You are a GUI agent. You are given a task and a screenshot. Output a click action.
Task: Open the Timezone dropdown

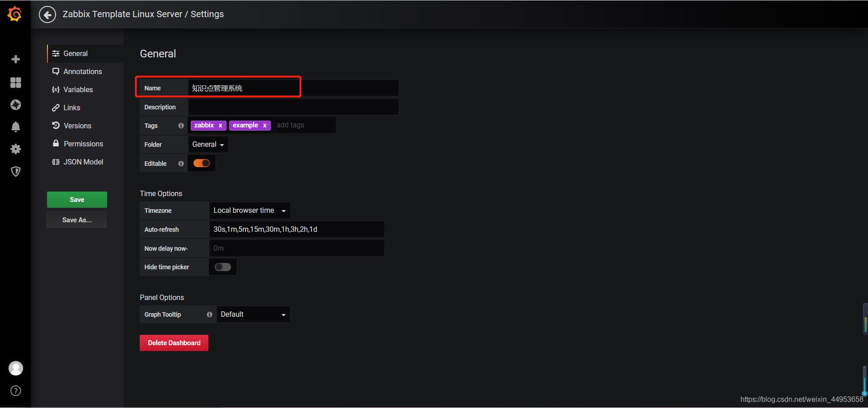[x=250, y=211]
